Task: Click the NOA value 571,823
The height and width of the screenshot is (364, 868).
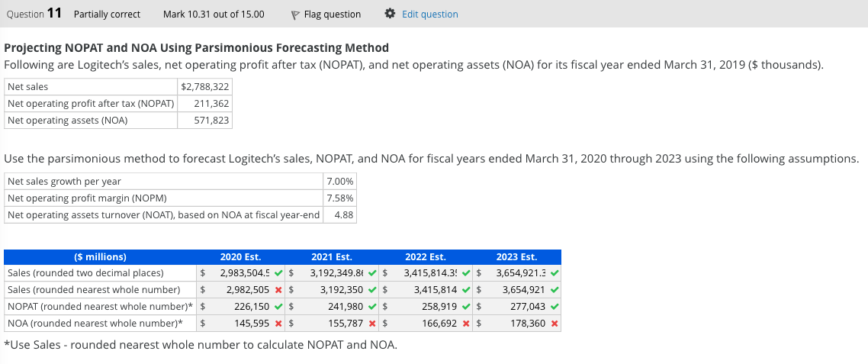Action: (205, 121)
